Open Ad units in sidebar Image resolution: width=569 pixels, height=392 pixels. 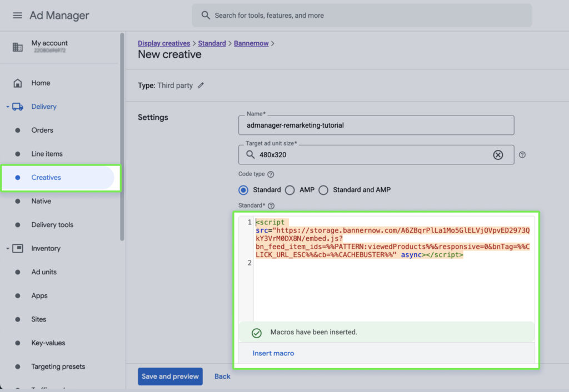[44, 272]
